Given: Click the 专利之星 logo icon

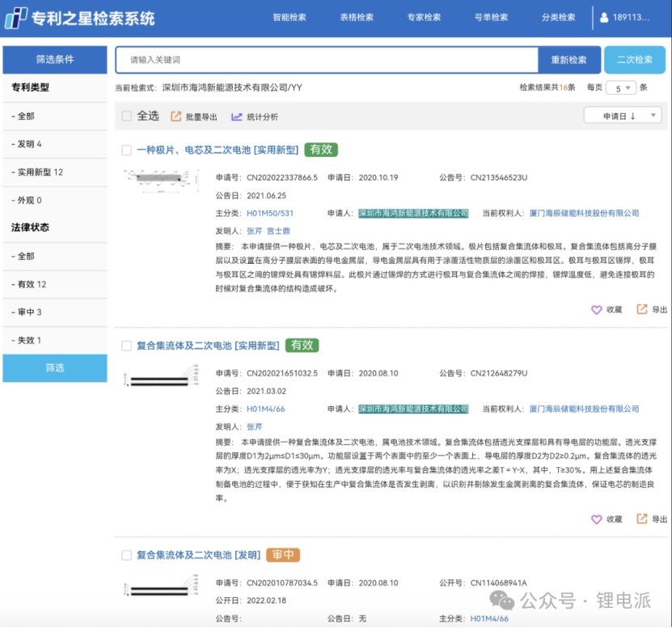Looking at the screenshot, I should pyautogui.click(x=15, y=15).
